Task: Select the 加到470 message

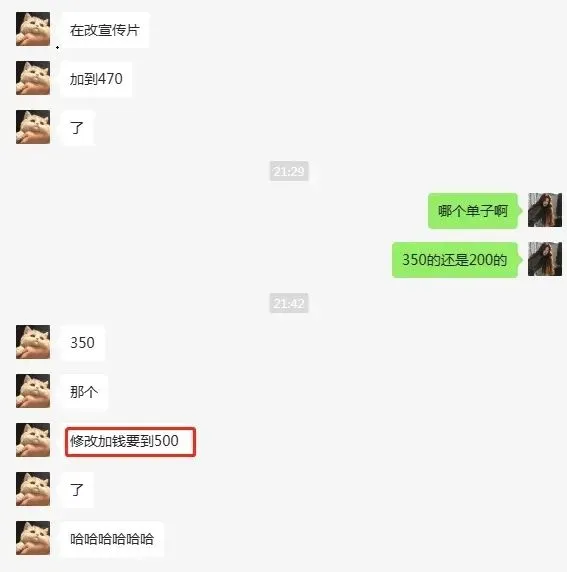Action: tap(96, 79)
